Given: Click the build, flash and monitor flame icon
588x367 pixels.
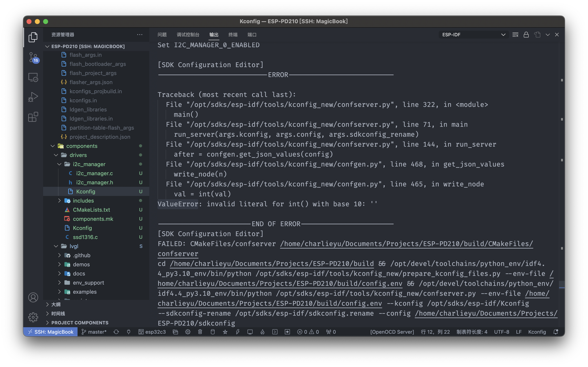Looking at the screenshot, I should point(262,332).
